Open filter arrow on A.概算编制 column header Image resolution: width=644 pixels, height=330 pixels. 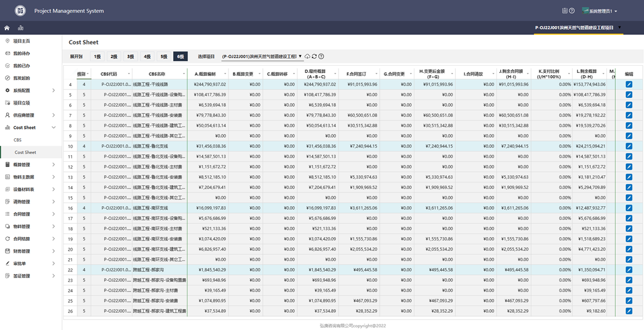point(226,74)
